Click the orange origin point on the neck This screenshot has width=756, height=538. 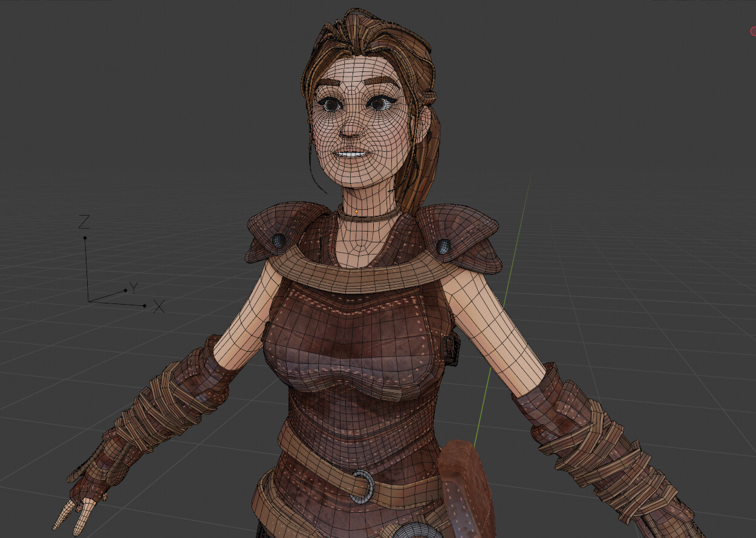pos(356,211)
